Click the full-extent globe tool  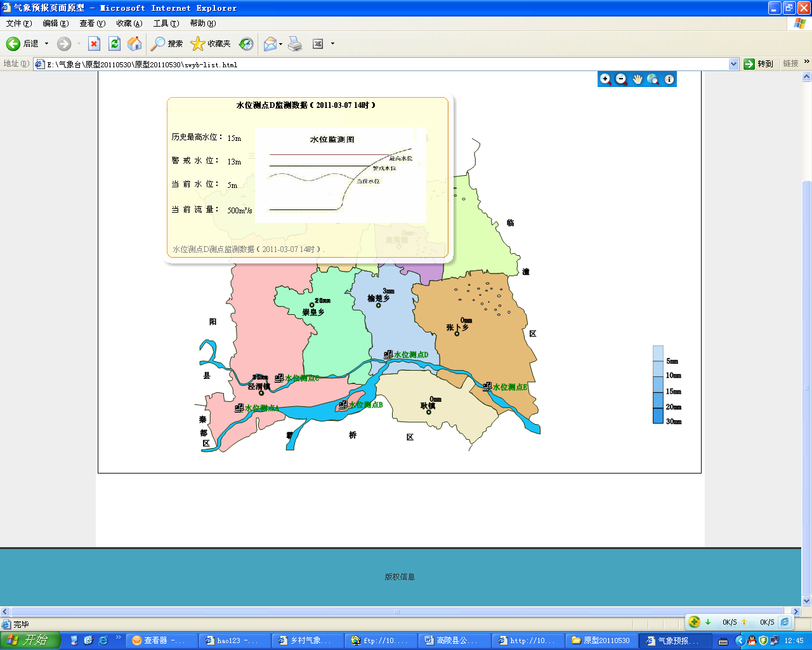coord(653,79)
